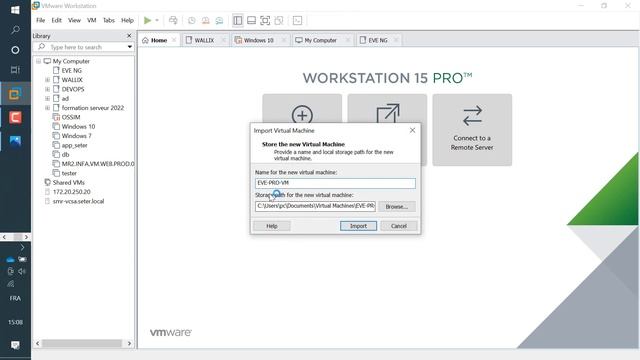Click the Unity mode toolbar icon
The height and width of the screenshot is (360, 640).
pyautogui.click(x=279, y=20)
